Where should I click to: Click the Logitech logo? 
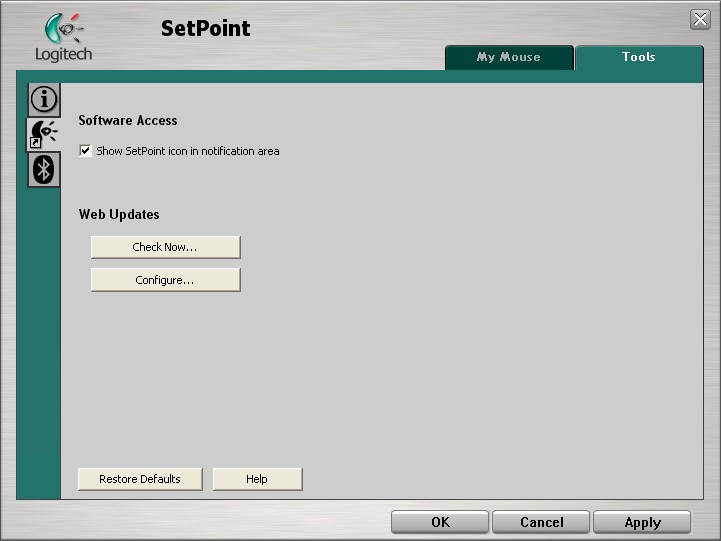[63, 38]
